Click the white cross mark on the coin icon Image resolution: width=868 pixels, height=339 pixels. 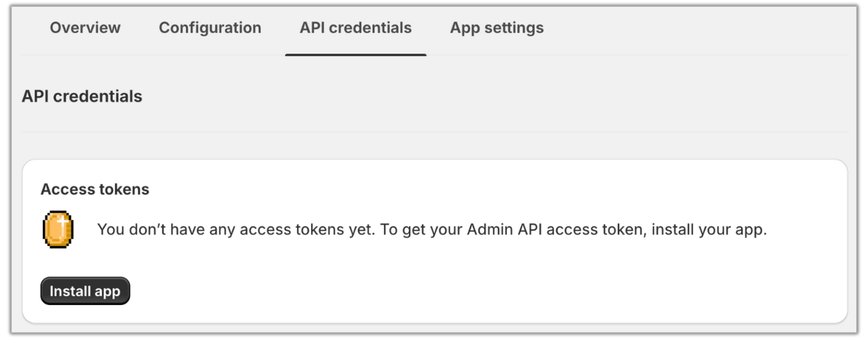pos(62,222)
